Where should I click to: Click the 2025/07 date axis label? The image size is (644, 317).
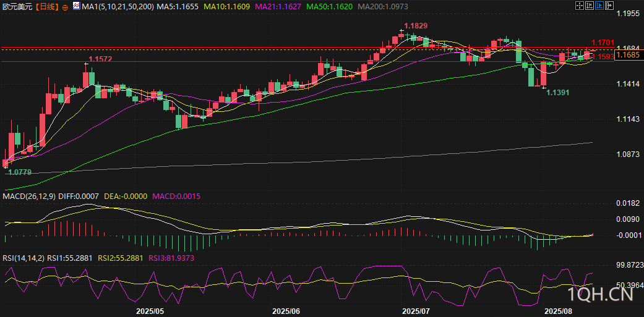tap(416, 311)
